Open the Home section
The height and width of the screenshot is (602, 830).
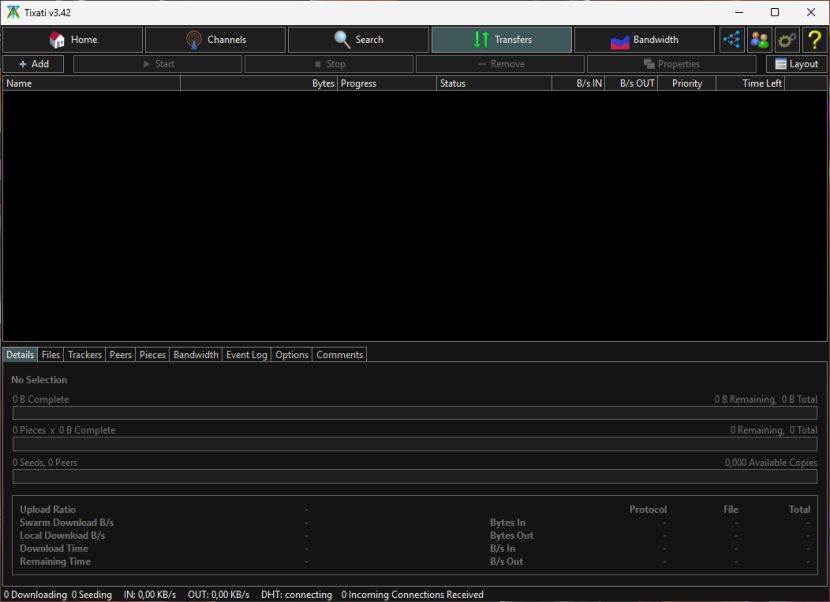pyautogui.click(x=73, y=40)
